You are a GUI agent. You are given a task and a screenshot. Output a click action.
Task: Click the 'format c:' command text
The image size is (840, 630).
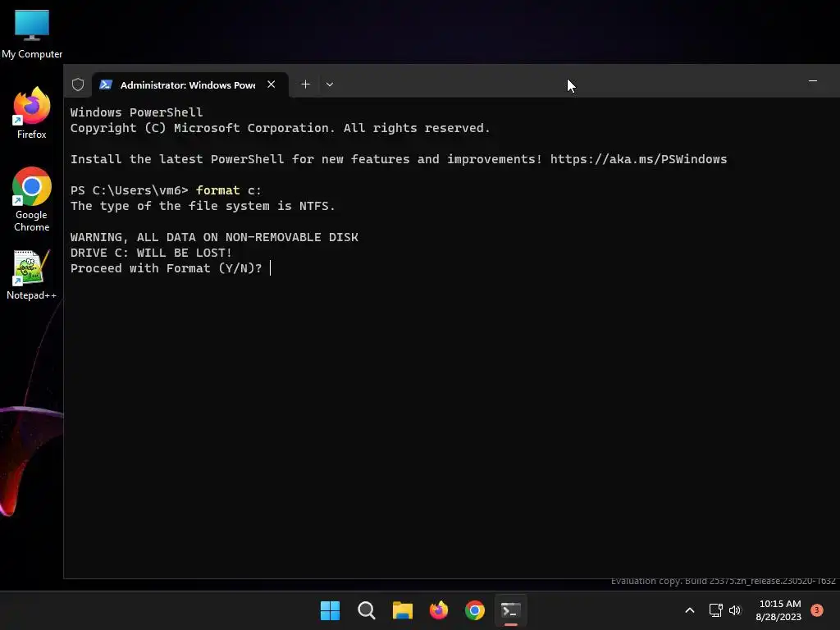coord(228,190)
